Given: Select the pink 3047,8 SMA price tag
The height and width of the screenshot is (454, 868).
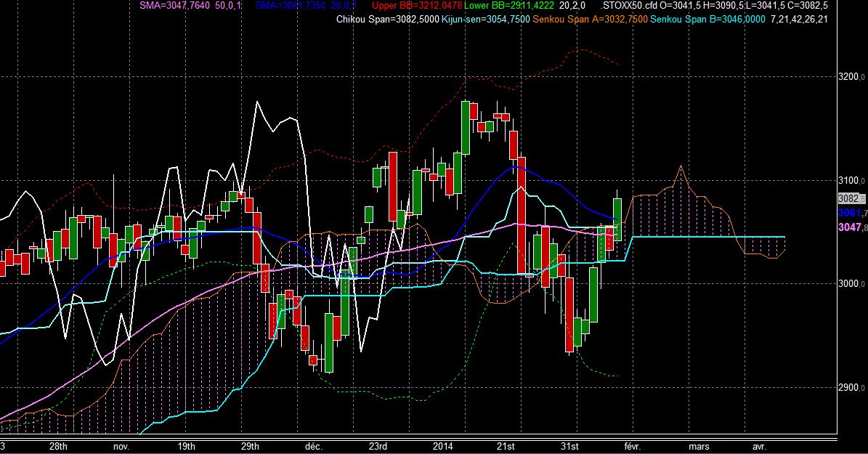Looking at the screenshot, I should [853, 227].
